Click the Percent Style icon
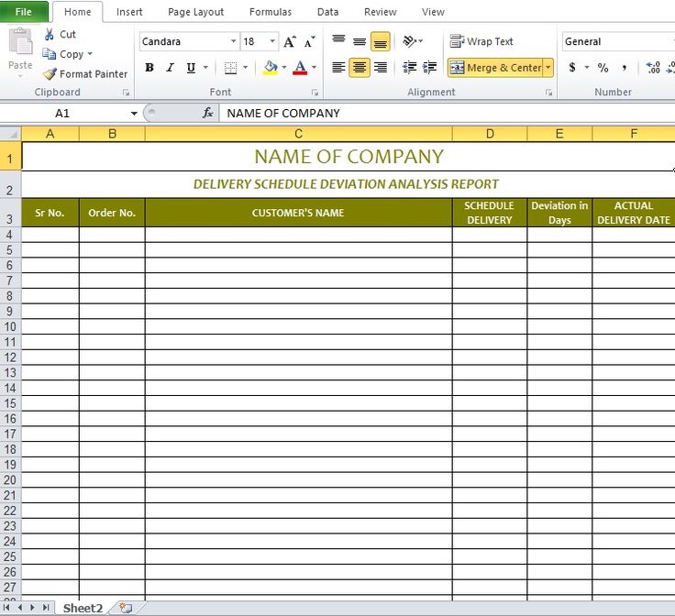675x616 pixels. point(603,68)
